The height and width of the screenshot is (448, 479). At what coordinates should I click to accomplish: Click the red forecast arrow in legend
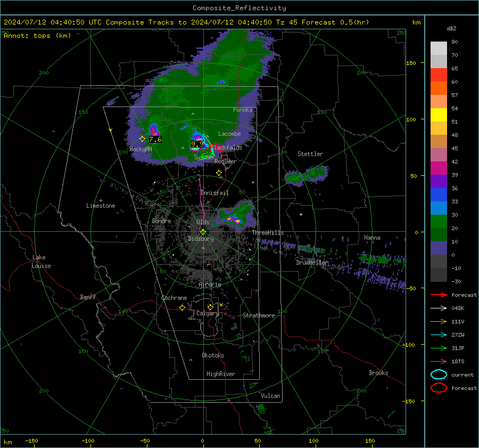pos(439,295)
